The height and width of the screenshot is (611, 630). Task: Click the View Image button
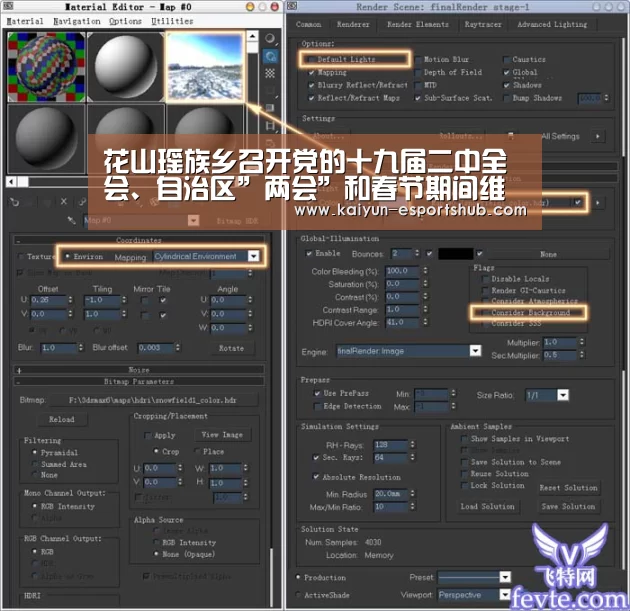click(222, 435)
